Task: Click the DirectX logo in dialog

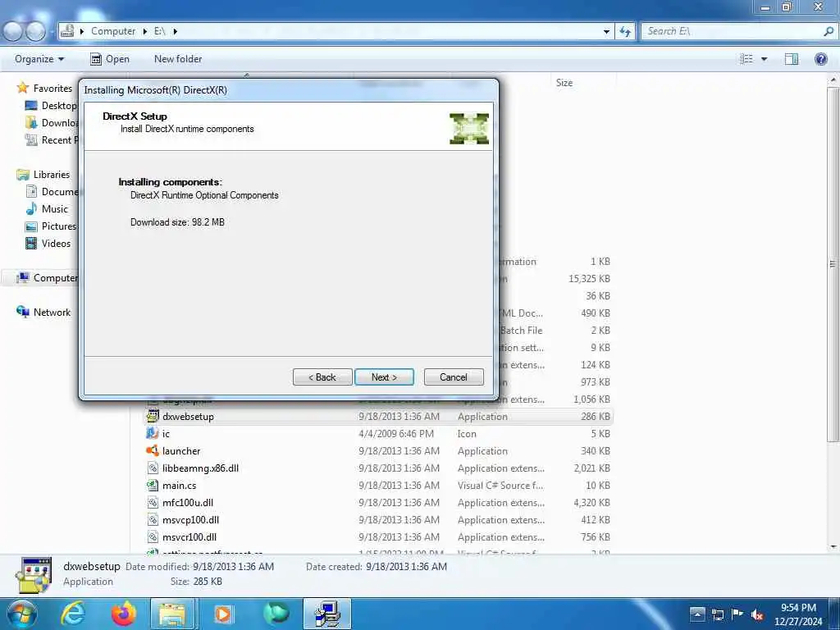Action: tap(469, 129)
